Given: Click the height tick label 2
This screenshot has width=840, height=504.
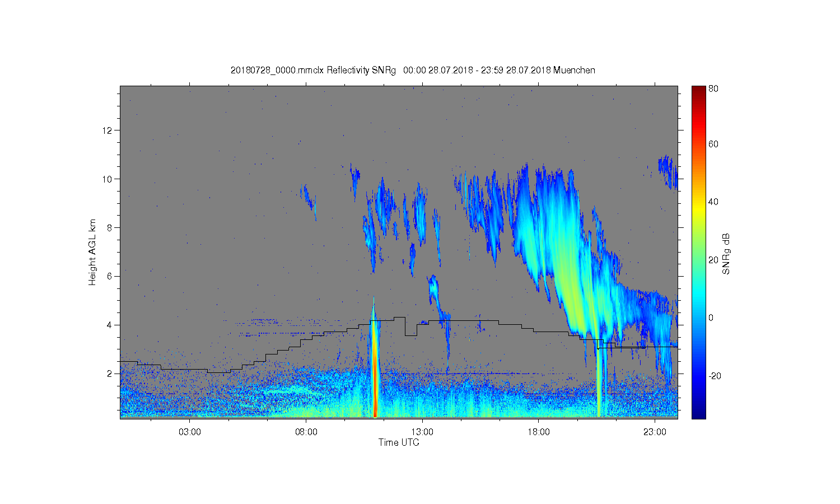Looking at the screenshot, I should [110, 374].
